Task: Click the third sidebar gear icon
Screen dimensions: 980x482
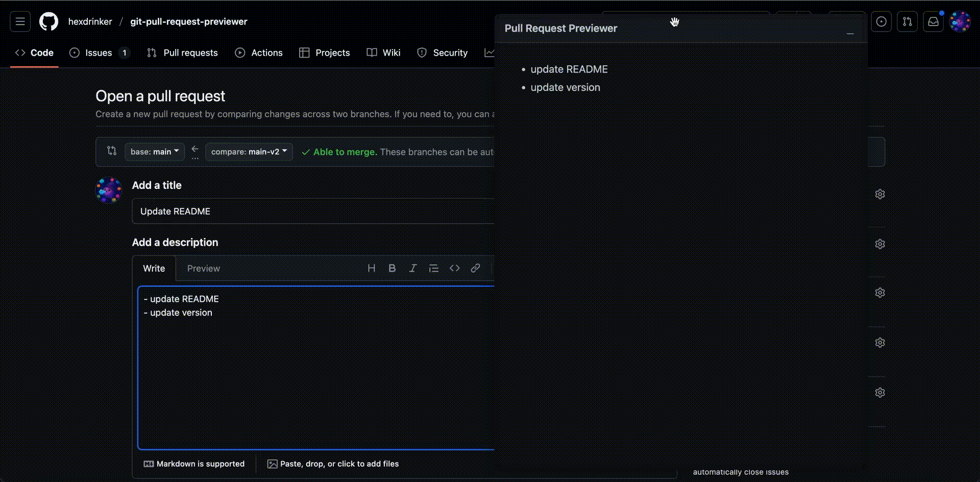Action: pos(880,293)
